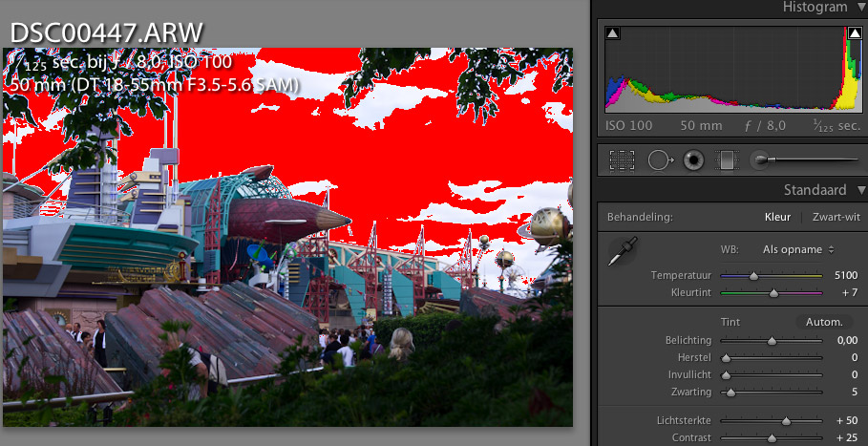The height and width of the screenshot is (446, 868).
Task: Click the Belichting value 0,00
Action: [x=847, y=340]
